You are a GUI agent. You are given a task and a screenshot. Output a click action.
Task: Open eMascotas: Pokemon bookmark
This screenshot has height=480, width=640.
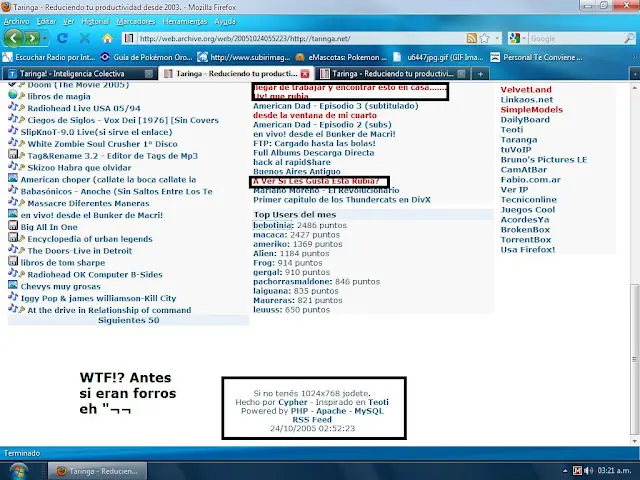pyautogui.click(x=342, y=57)
